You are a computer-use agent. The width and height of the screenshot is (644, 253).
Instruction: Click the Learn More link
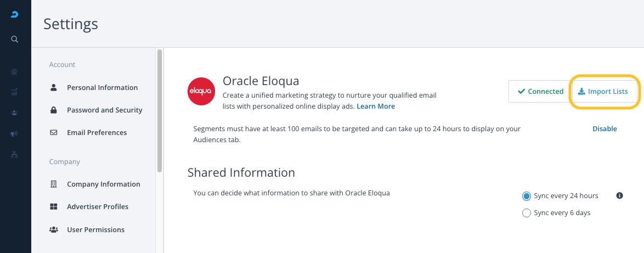tap(375, 106)
